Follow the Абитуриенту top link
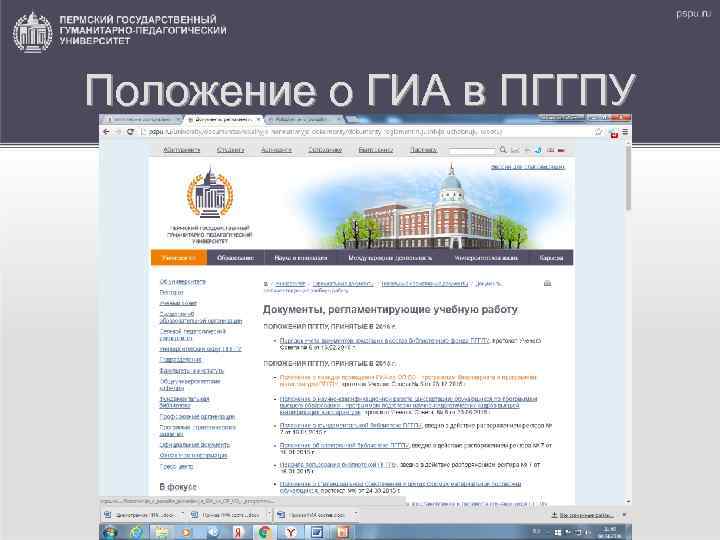 [182, 150]
